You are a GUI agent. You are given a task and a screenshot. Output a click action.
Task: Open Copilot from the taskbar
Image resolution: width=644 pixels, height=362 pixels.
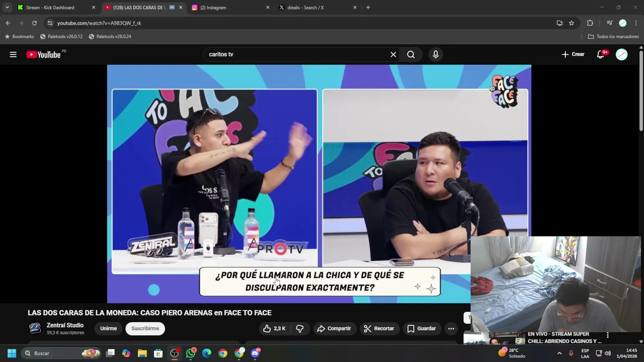click(x=126, y=353)
